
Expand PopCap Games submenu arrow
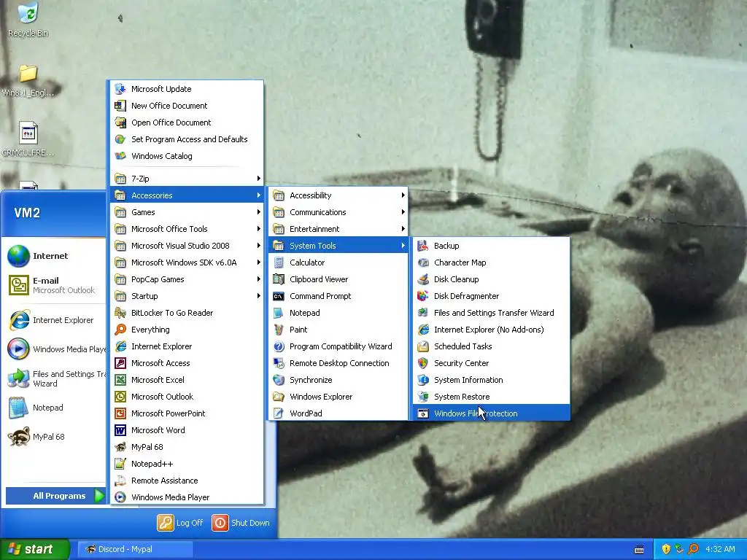[259, 279]
